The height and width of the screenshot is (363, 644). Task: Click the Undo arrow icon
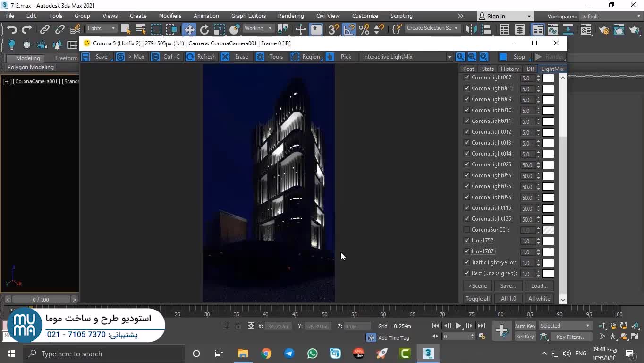[12, 29]
